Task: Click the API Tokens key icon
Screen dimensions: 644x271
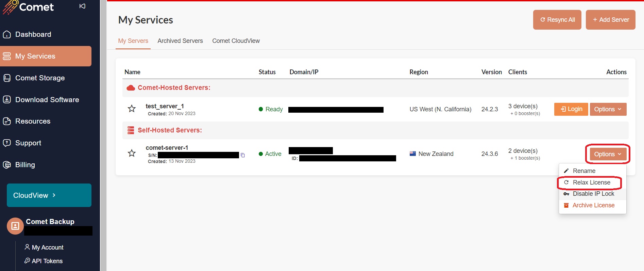Action: (x=27, y=260)
